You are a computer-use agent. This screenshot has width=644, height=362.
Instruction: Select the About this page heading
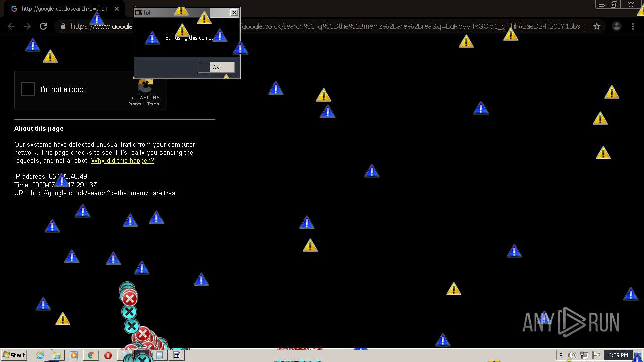39,129
